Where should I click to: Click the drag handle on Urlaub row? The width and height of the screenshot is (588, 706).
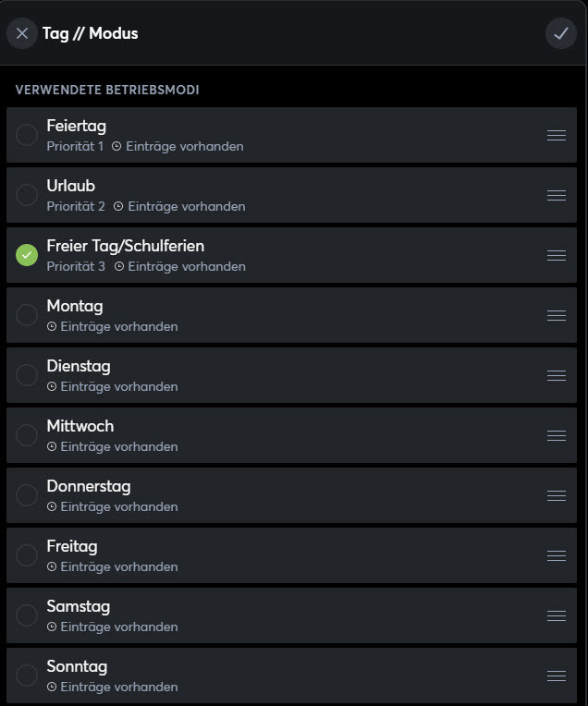(x=557, y=195)
